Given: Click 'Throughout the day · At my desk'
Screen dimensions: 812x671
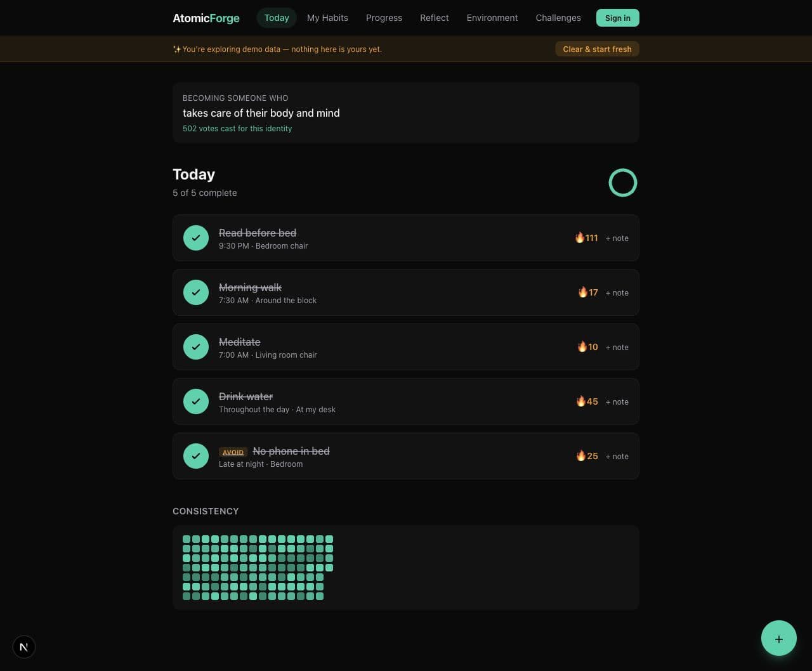Looking at the screenshot, I should coord(277,410).
